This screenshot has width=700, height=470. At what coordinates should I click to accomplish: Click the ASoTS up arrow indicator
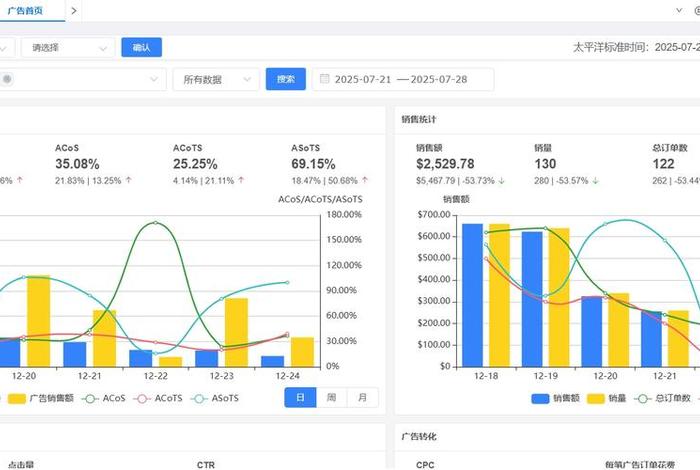[365, 180]
